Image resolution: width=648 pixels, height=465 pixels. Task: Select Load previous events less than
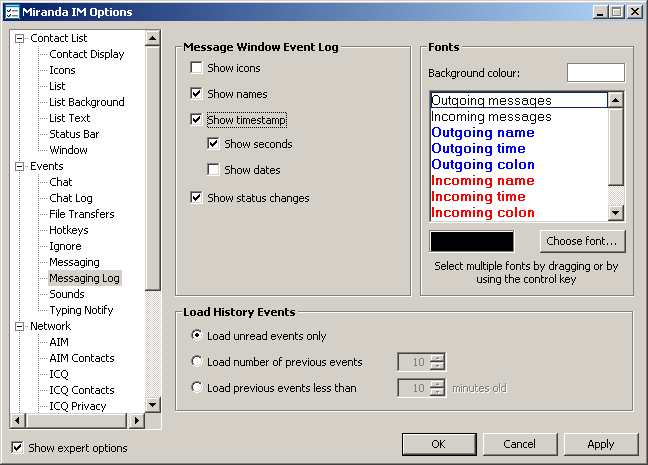pyautogui.click(x=197, y=387)
